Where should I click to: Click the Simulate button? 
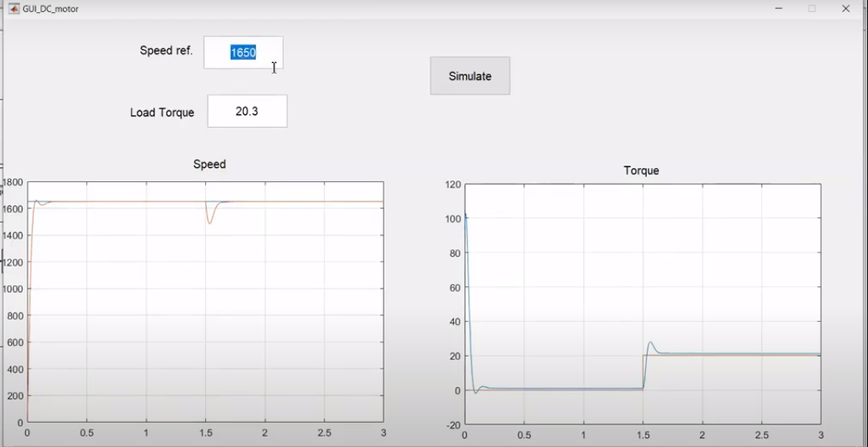point(470,76)
